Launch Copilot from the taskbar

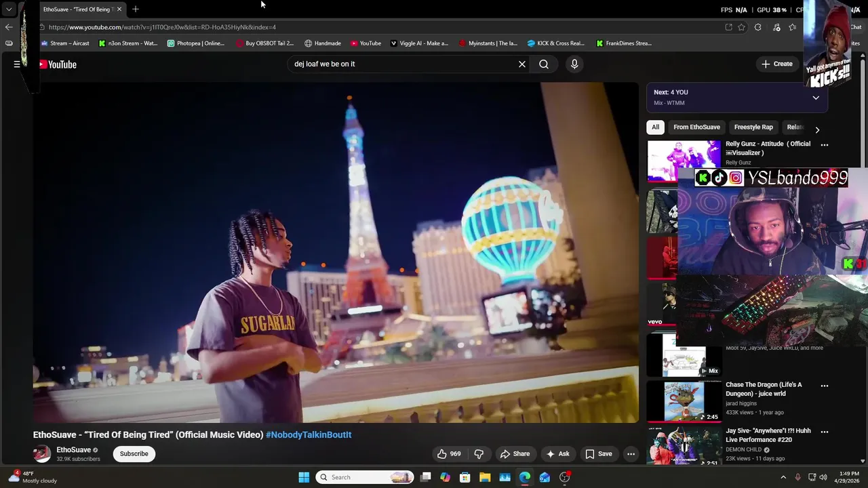[x=445, y=477]
